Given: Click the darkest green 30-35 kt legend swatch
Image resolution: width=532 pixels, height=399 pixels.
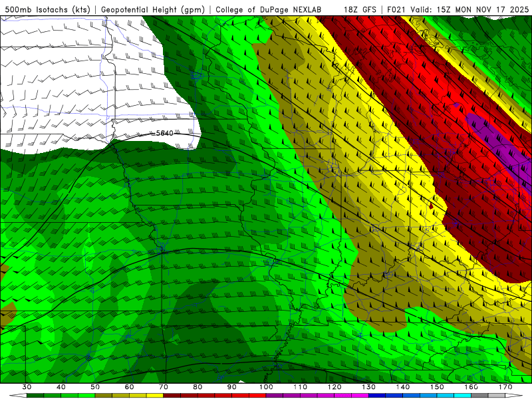Looking at the screenshot, I should (x=35, y=396).
